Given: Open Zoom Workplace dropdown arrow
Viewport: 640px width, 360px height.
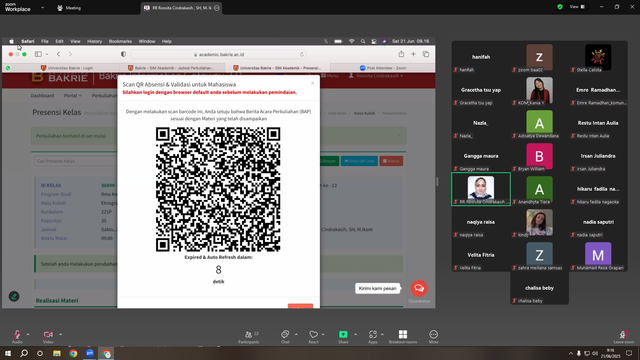Looking at the screenshot, I should [42, 7].
